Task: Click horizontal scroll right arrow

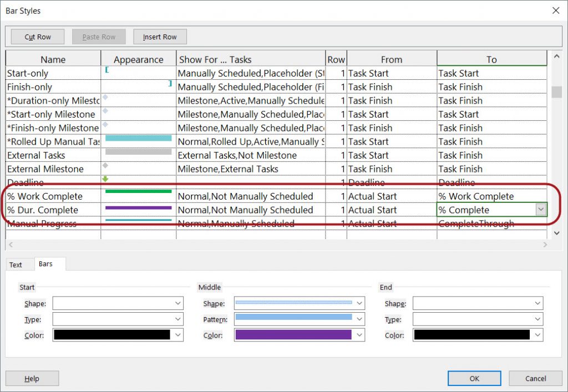Action: click(545, 245)
